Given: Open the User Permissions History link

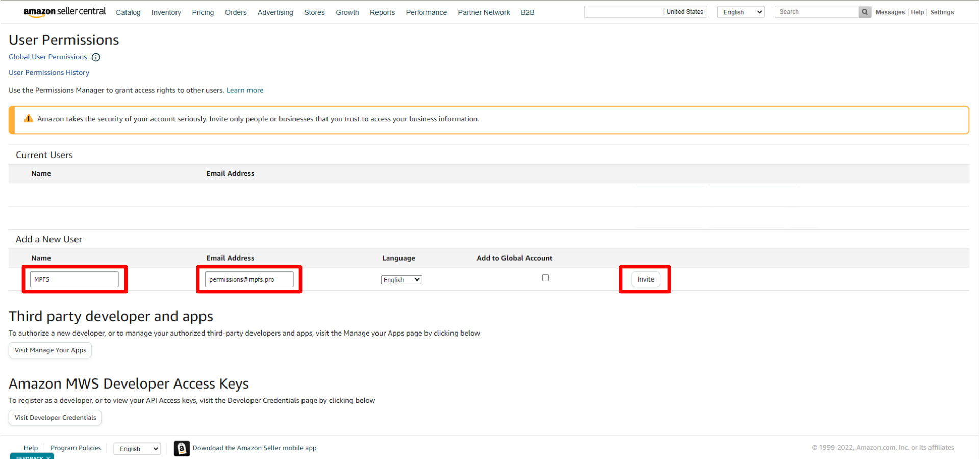Looking at the screenshot, I should [x=49, y=73].
